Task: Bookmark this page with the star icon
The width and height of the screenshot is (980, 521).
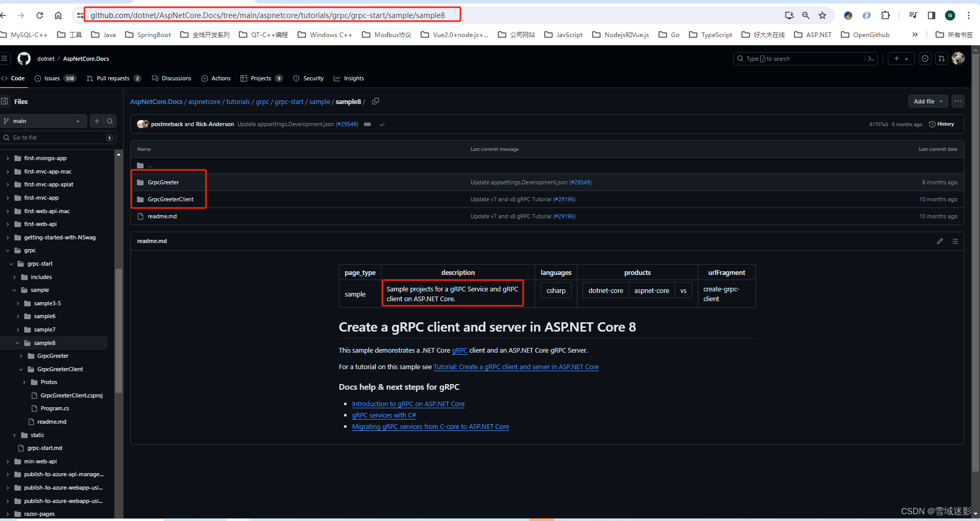Action: coord(822,15)
